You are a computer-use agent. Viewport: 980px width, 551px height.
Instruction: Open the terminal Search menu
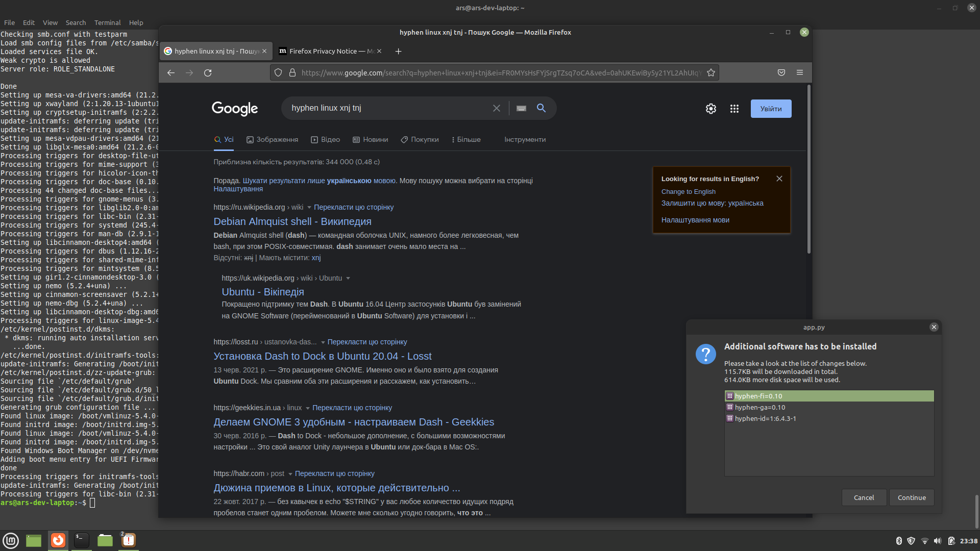coord(76,22)
